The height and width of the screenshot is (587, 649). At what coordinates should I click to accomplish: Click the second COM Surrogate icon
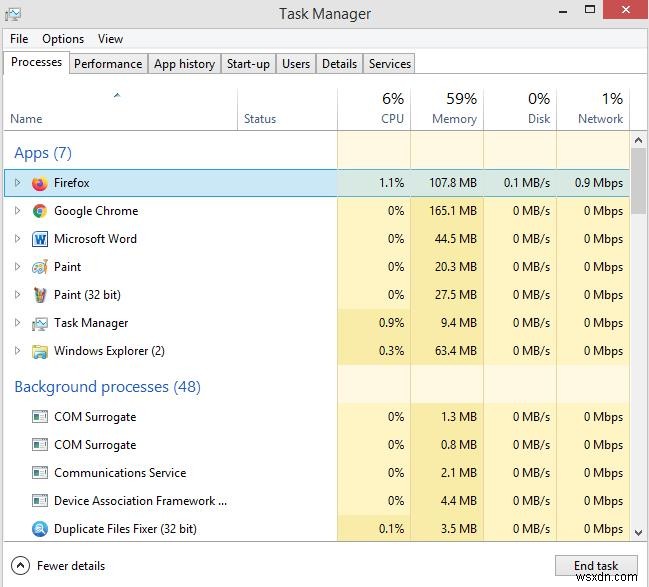[x=40, y=445]
